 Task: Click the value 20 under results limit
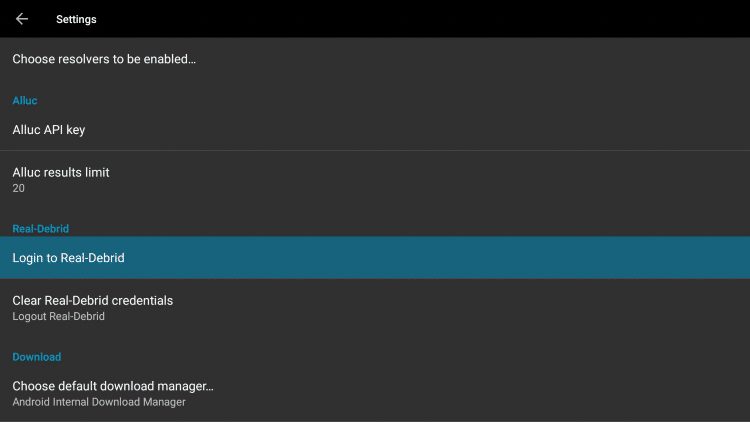(19, 189)
